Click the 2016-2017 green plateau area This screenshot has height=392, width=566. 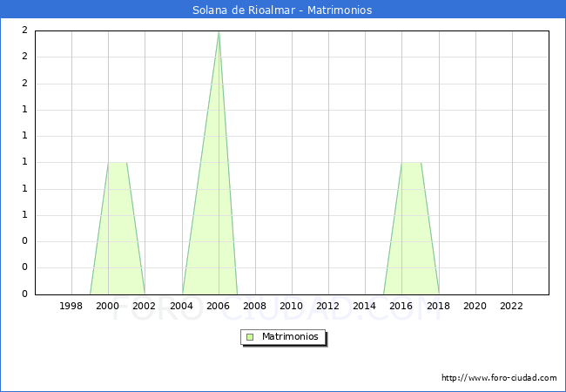[x=411, y=228]
